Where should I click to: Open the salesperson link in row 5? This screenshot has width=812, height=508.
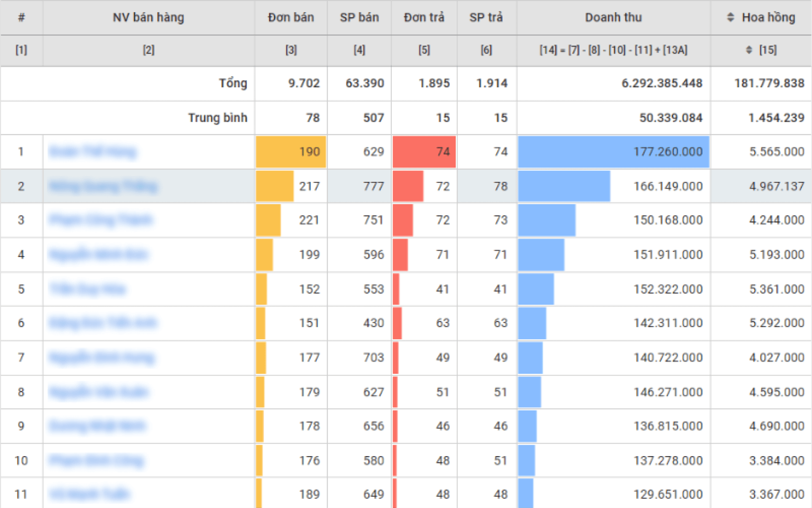88,289
